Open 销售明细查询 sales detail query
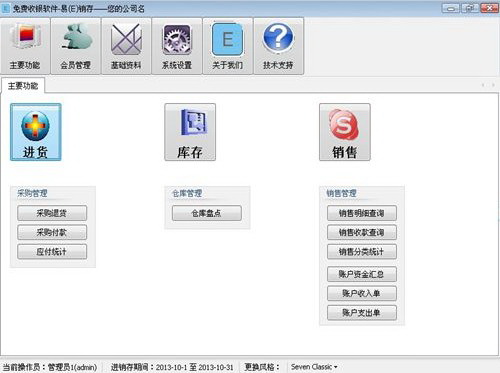The width and height of the screenshot is (500, 373). pyautogui.click(x=362, y=213)
